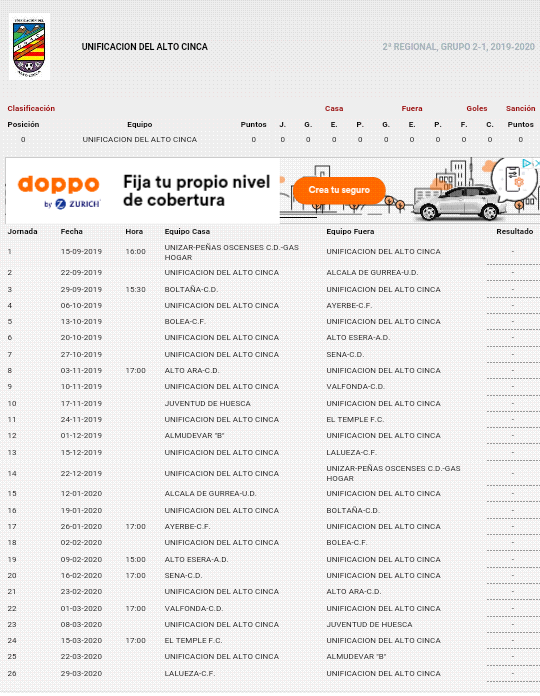This screenshot has height=696, width=540.
Task: Open LALUEZA-C.F. home team in jornada 26
Action: coord(189,674)
